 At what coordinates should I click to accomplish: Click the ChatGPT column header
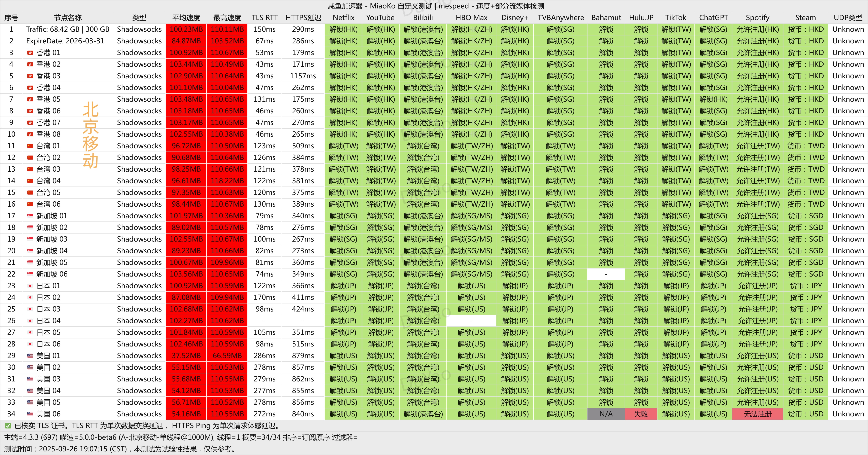tap(713, 18)
